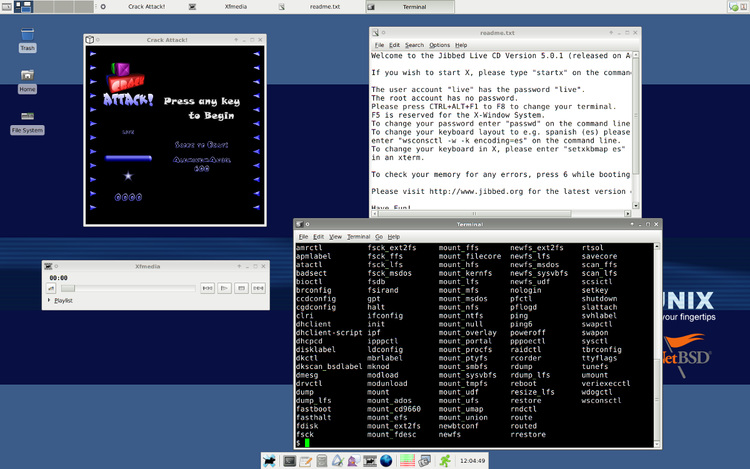Open the file cabinet launcher in bottom panel
Viewport: 750px width, 469px height.
321,461
